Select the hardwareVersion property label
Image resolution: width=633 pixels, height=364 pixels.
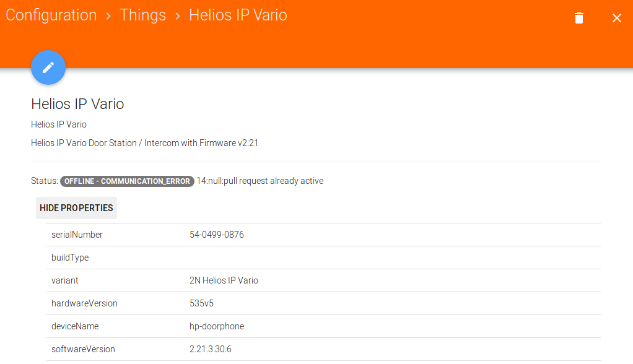tap(84, 303)
